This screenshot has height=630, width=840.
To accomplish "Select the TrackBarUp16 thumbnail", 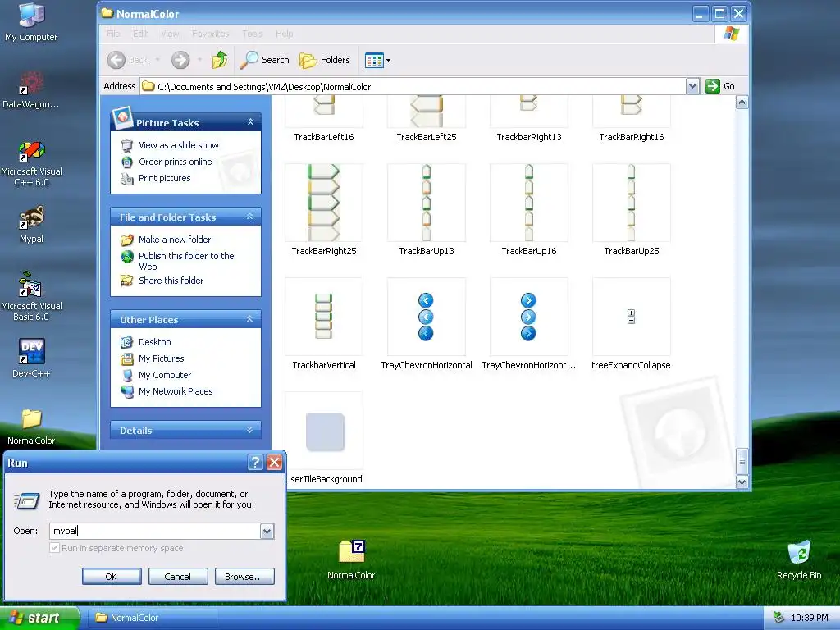I will click(x=529, y=203).
